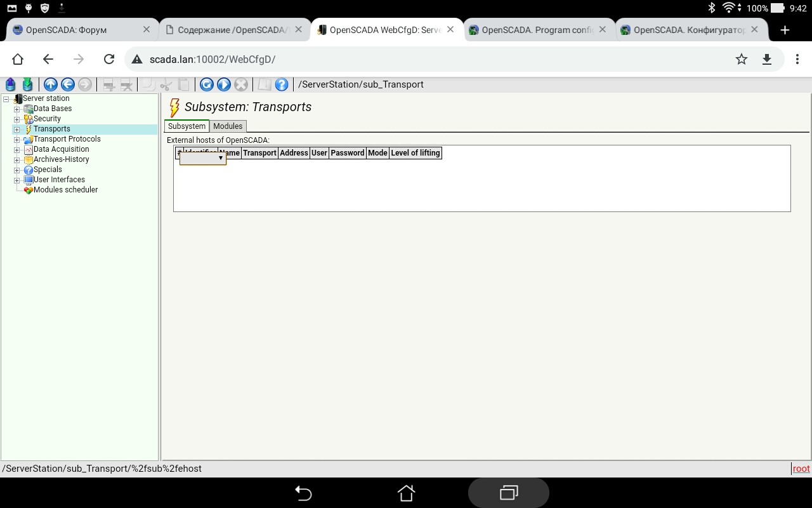Collapse the Server station root node

[6, 98]
